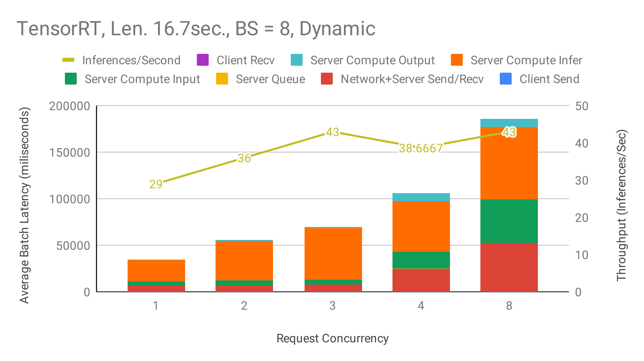The image size is (644, 361).
Task: Click the Inferences/Second line legend marker
Action: pyautogui.click(x=68, y=60)
